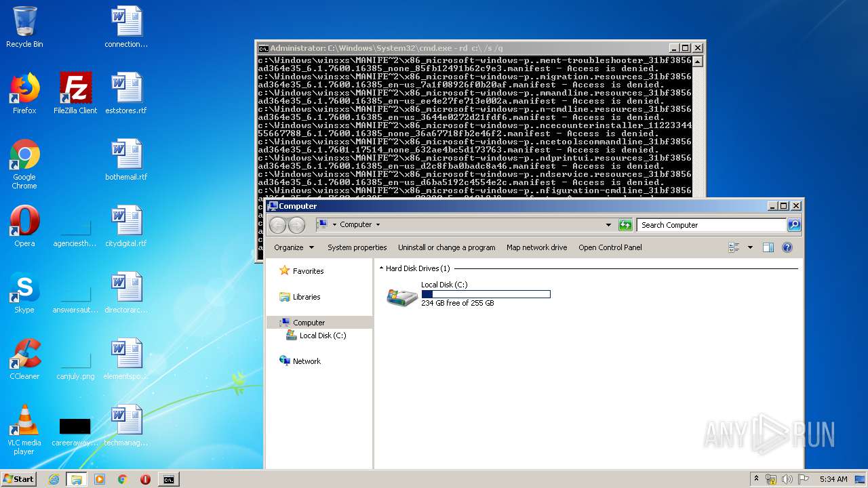Switch to Windows Explorer taskbar button

coord(77,479)
